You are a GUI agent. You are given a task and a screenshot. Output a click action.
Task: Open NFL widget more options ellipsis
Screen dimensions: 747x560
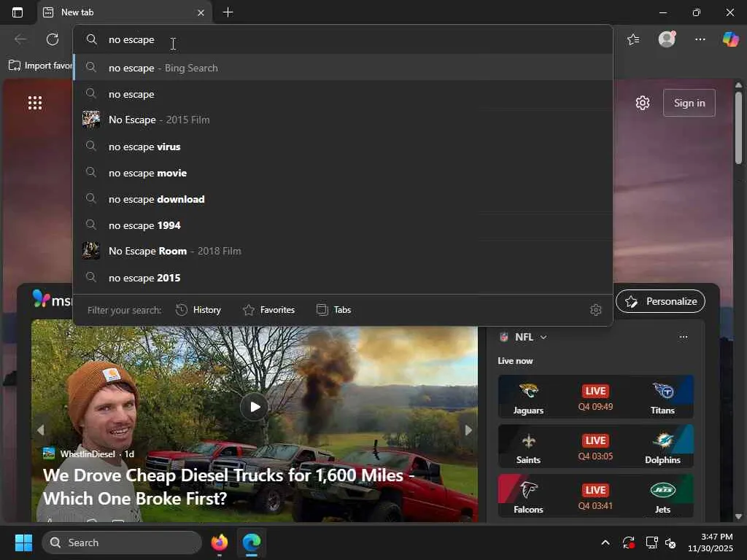pos(683,337)
